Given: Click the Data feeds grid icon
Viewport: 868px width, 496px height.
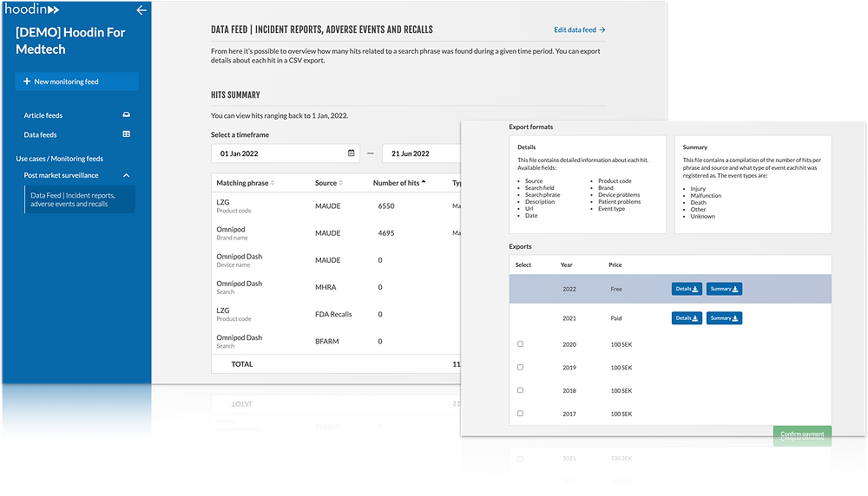Looking at the screenshot, I should tap(126, 134).
